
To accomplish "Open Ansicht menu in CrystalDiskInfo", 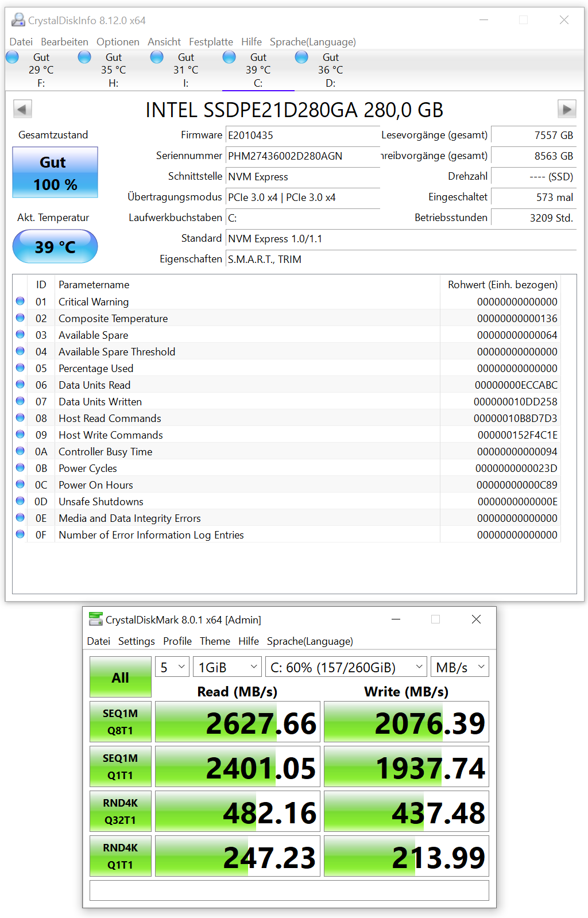I will coord(164,42).
